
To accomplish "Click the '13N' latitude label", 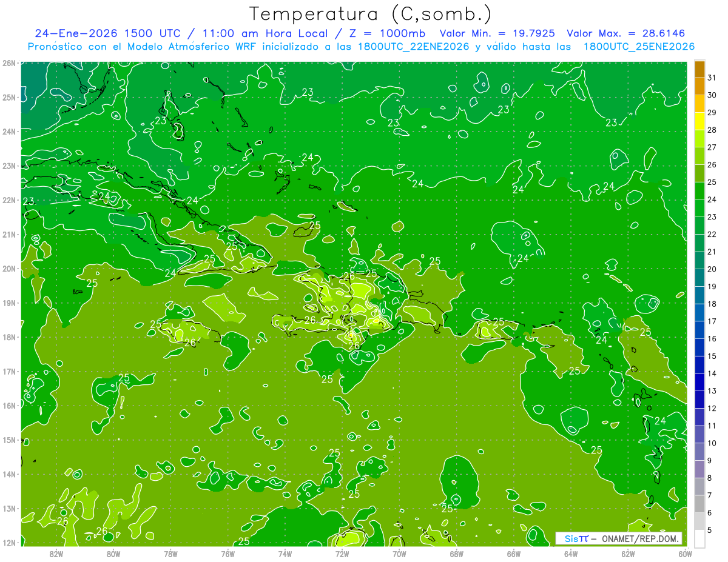I will click(8, 508).
